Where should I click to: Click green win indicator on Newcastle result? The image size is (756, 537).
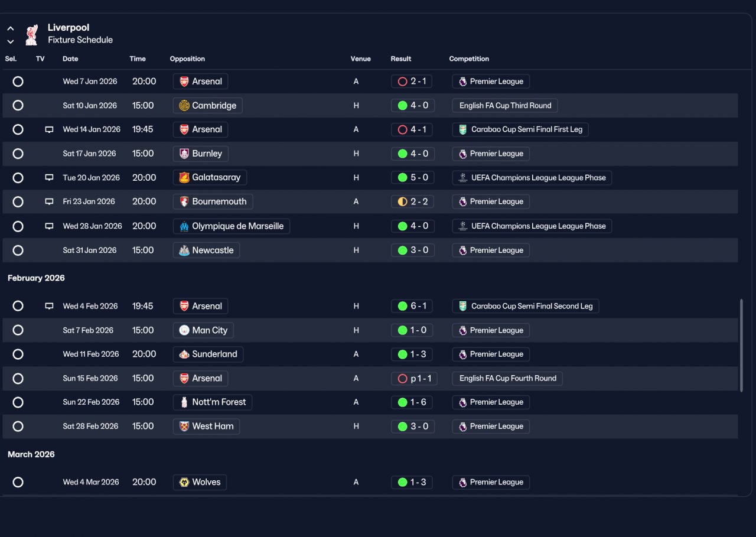[402, 250]
